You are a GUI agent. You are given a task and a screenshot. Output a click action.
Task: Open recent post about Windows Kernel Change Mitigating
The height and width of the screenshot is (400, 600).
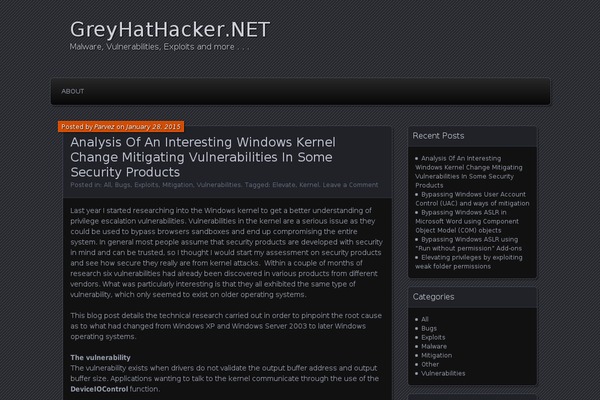[x=469, y=172]
